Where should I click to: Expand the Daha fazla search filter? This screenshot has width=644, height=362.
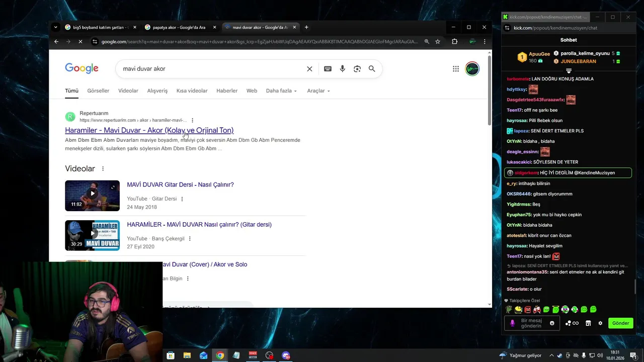coord(281,91)
